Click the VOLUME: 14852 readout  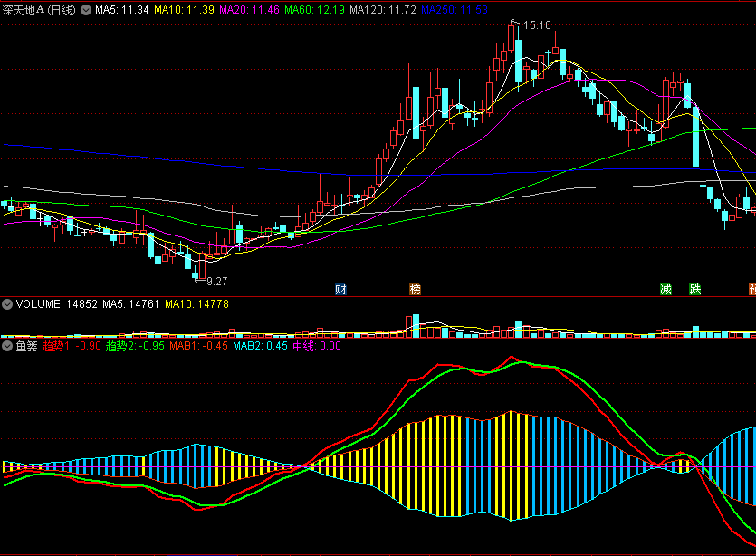point(57,304)
